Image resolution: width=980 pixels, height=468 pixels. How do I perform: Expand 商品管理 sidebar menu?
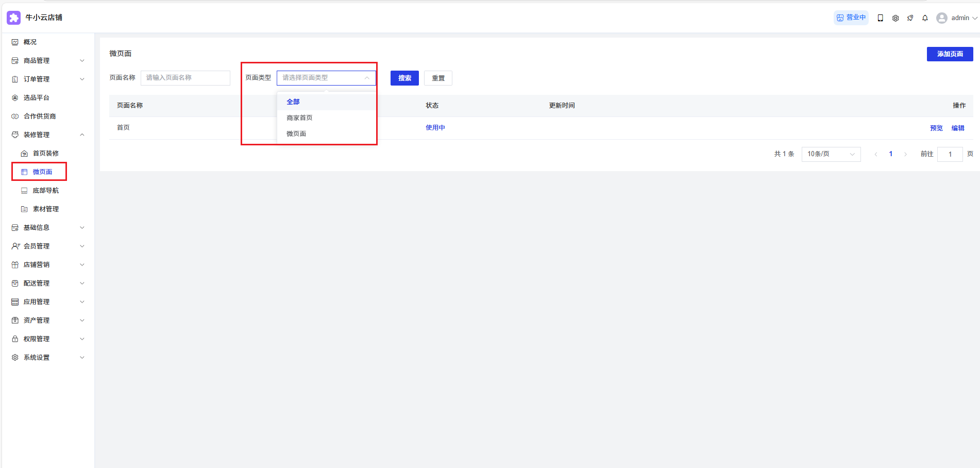[47, 61]
